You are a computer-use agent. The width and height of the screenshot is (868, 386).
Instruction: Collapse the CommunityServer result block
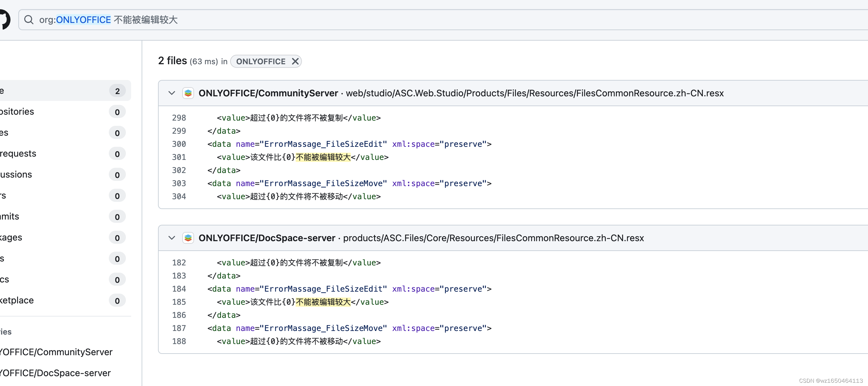171,93
